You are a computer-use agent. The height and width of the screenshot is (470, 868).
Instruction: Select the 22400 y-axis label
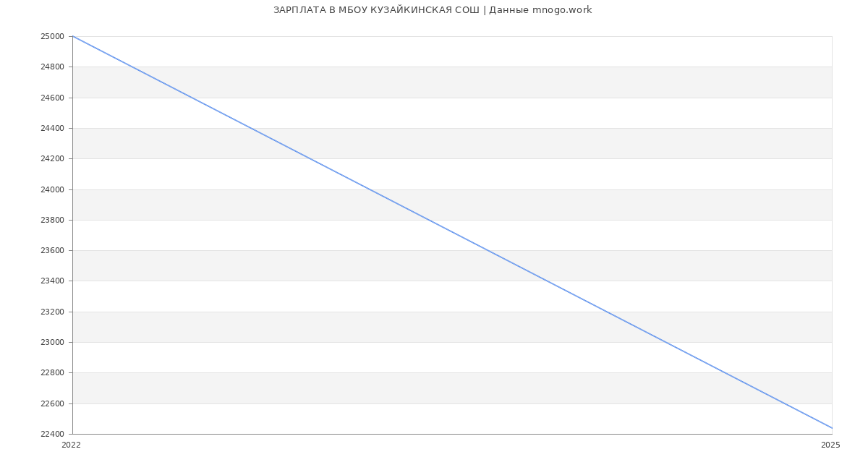52,435
